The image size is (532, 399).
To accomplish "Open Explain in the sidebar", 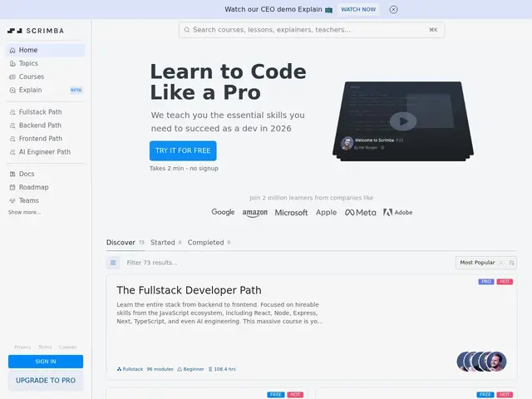I will [46, 91].
